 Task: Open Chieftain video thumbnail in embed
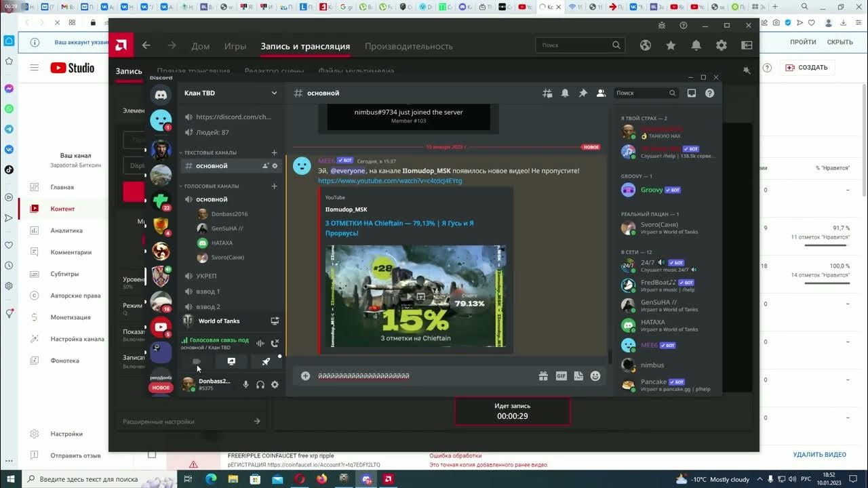(x=415, y=296)
